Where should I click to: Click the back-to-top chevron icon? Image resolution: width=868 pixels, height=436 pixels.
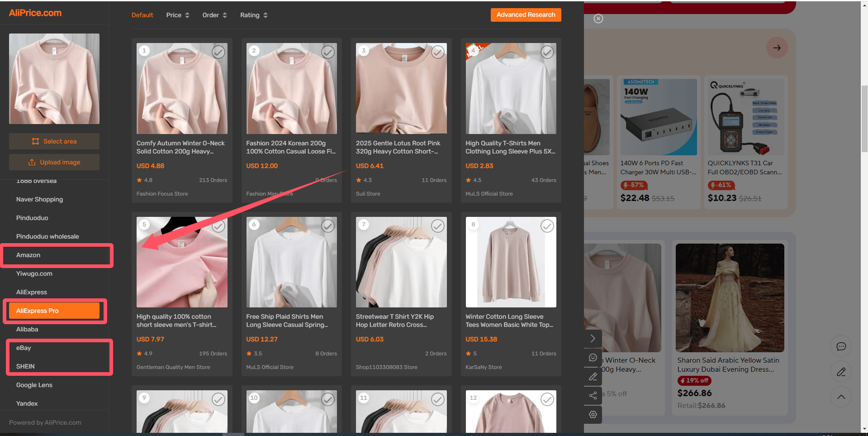pos(841,397)
